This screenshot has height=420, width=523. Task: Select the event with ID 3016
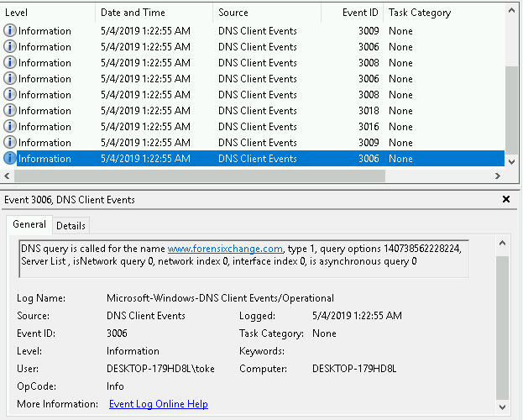point(254,127)
